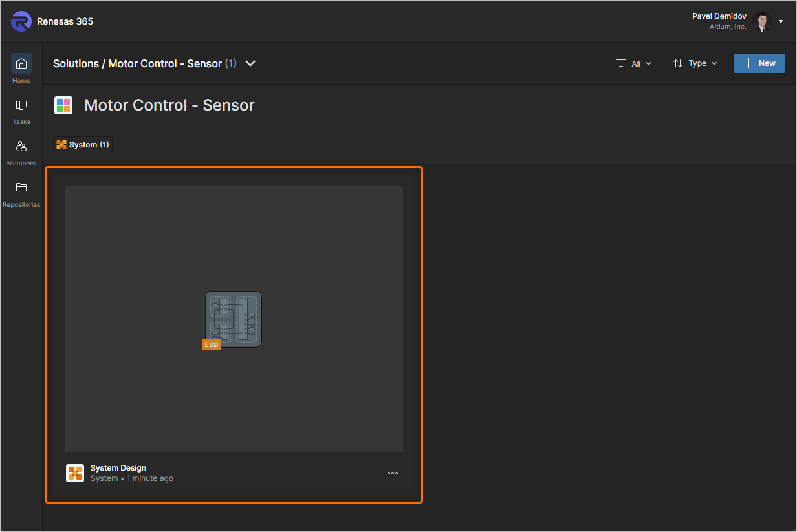Select the System (1) filter tab

click(83, 145)
